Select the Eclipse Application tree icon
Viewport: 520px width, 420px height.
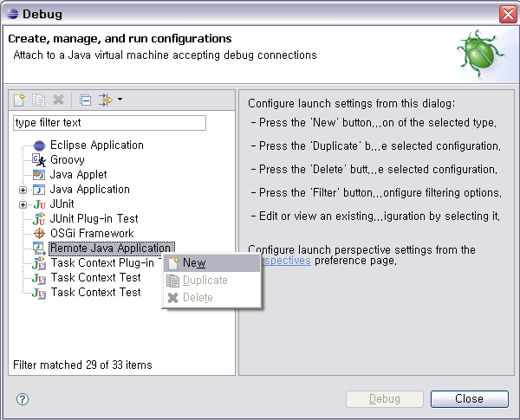tap(39, 145)
